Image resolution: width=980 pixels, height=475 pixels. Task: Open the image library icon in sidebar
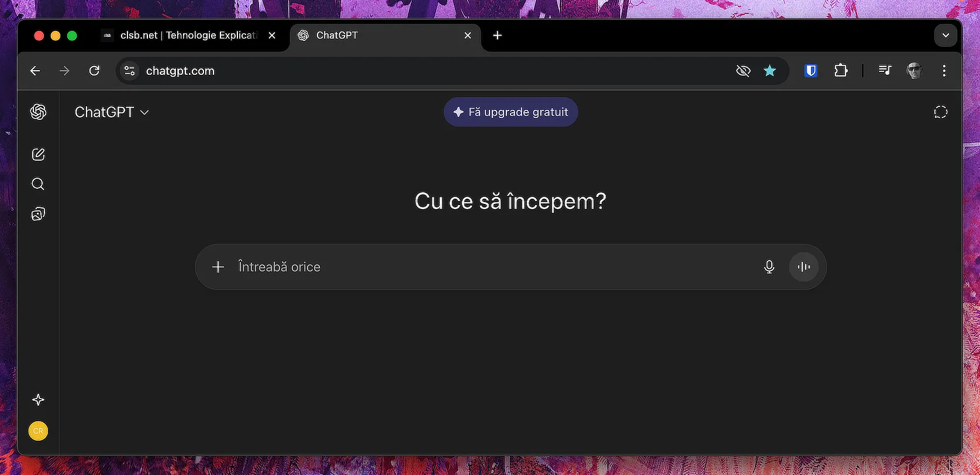point(38,214)
